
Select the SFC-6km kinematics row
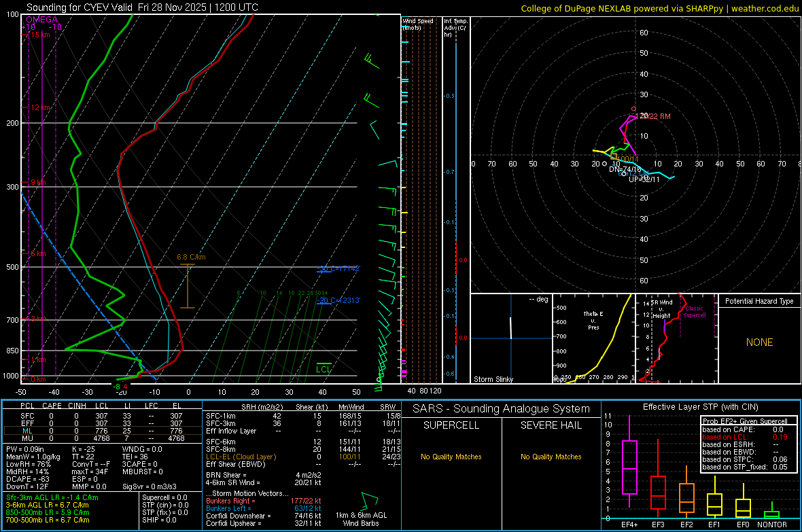(x=303, y=442)
